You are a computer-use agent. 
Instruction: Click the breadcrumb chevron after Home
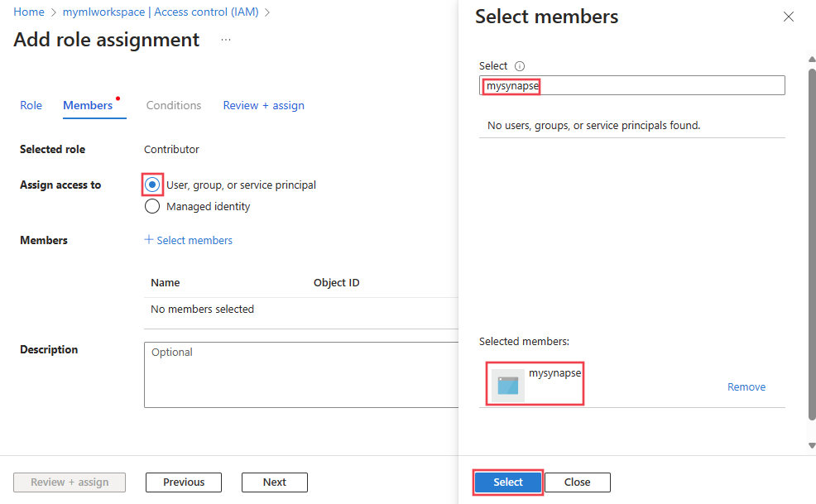tap(52, 12)
